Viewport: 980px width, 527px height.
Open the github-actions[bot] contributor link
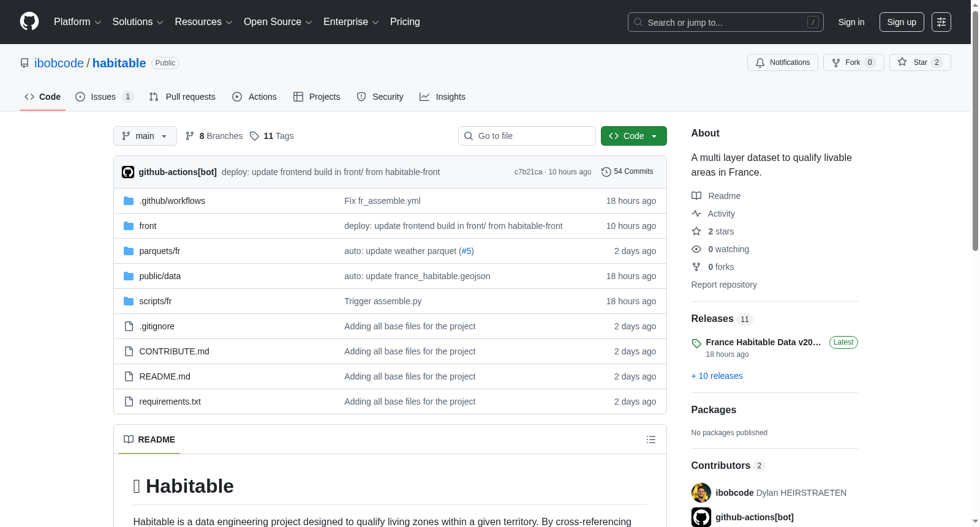[755, 517]
